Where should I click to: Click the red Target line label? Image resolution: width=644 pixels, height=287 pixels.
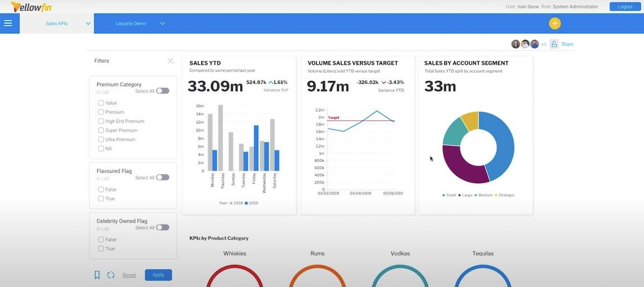333,117
